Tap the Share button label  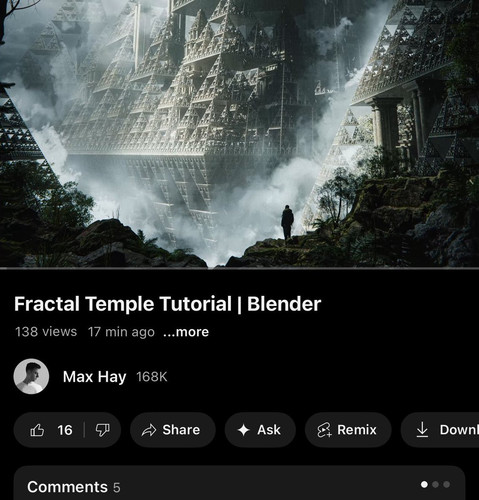[181, 430]
